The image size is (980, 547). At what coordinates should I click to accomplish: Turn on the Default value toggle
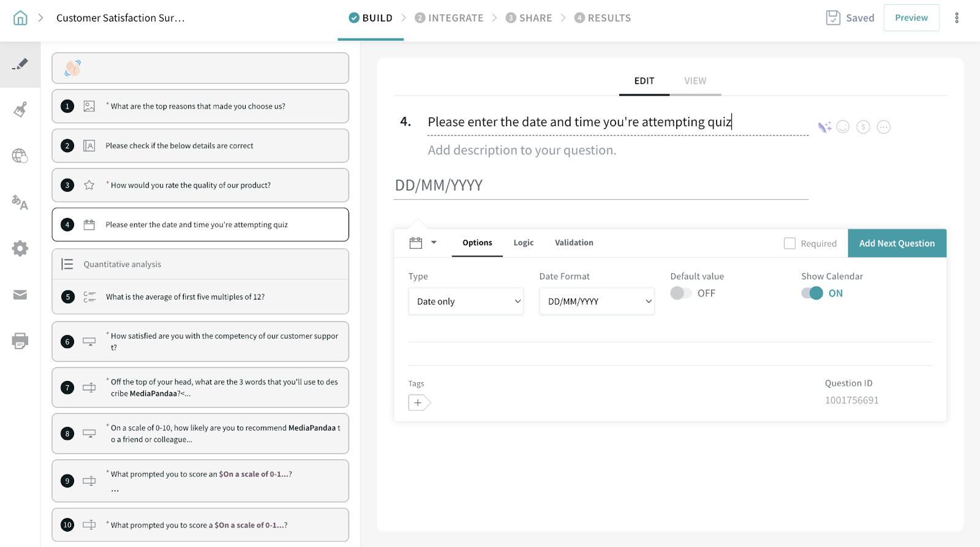point(680,293)
